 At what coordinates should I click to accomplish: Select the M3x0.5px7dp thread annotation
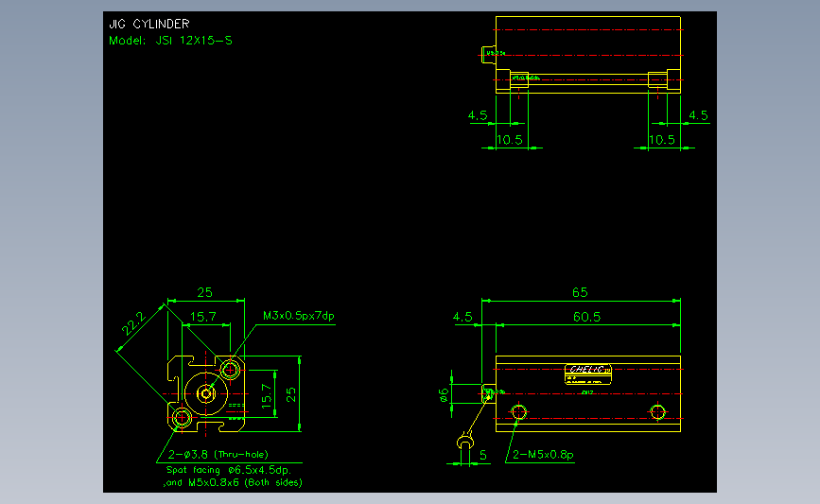click(298, 316)
